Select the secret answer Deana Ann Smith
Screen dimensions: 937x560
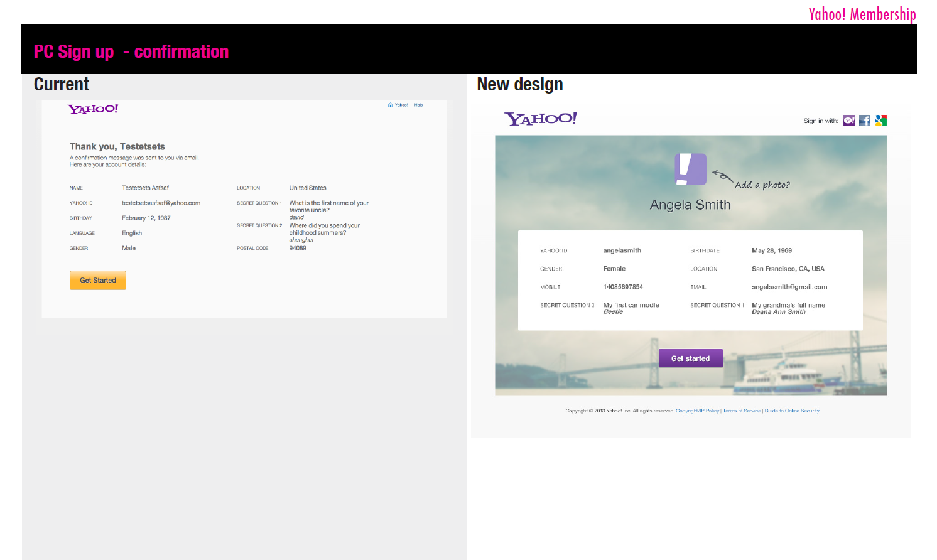tap(779, 311)
